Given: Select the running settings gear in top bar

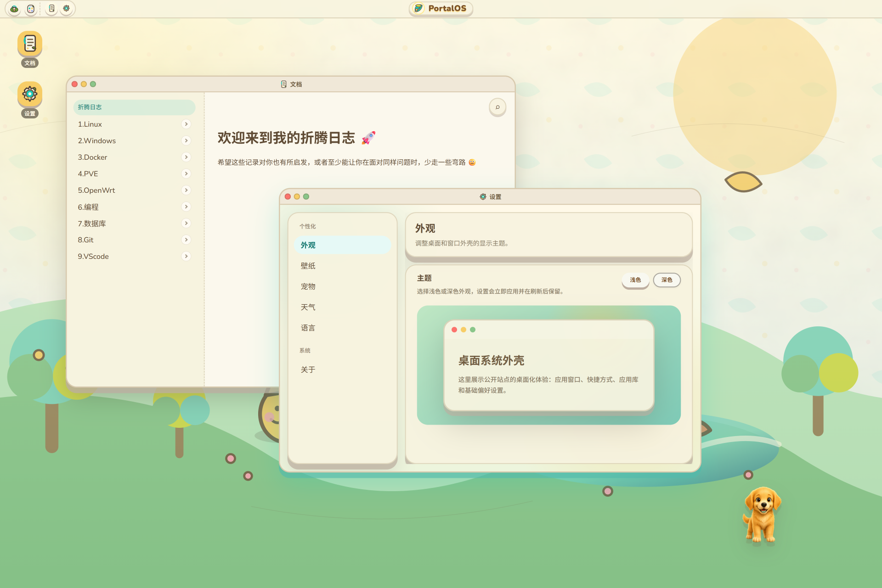Looking at the screenshot, I should pyautogui.click(x=67, y=9).
